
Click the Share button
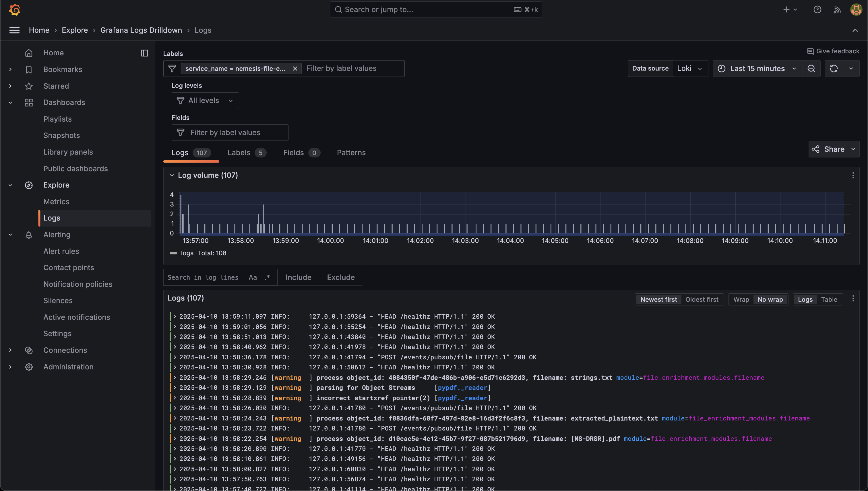pos(828,149)
